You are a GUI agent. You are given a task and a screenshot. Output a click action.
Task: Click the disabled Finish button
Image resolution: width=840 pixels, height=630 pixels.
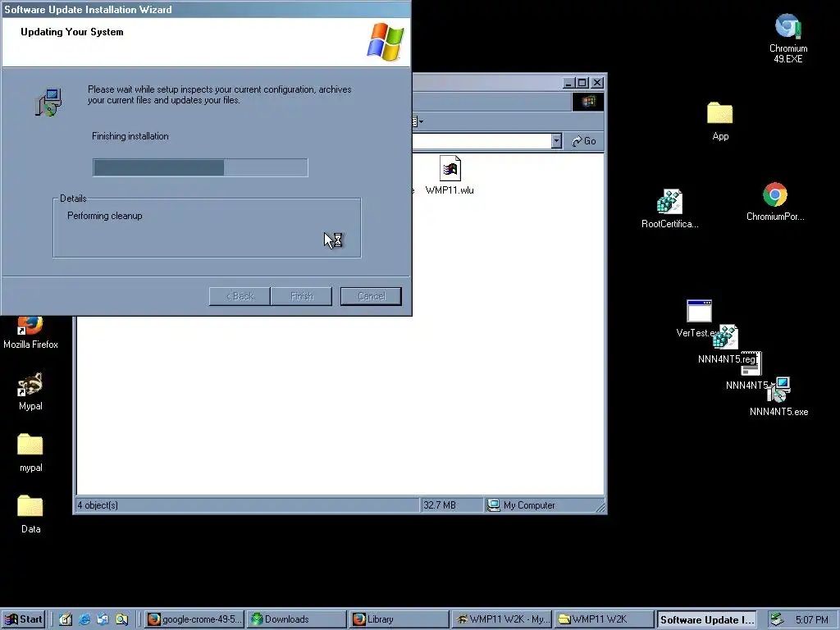pyautogui.click(x=301, y=296)
